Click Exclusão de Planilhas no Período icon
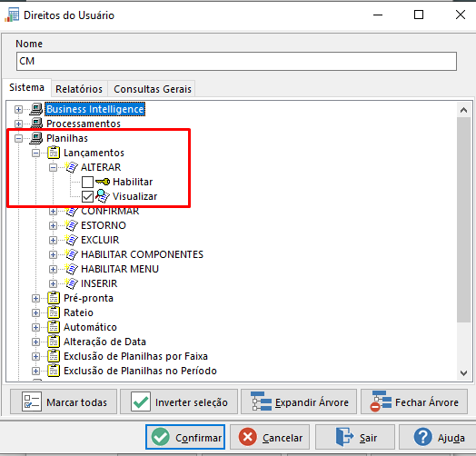 54,371
